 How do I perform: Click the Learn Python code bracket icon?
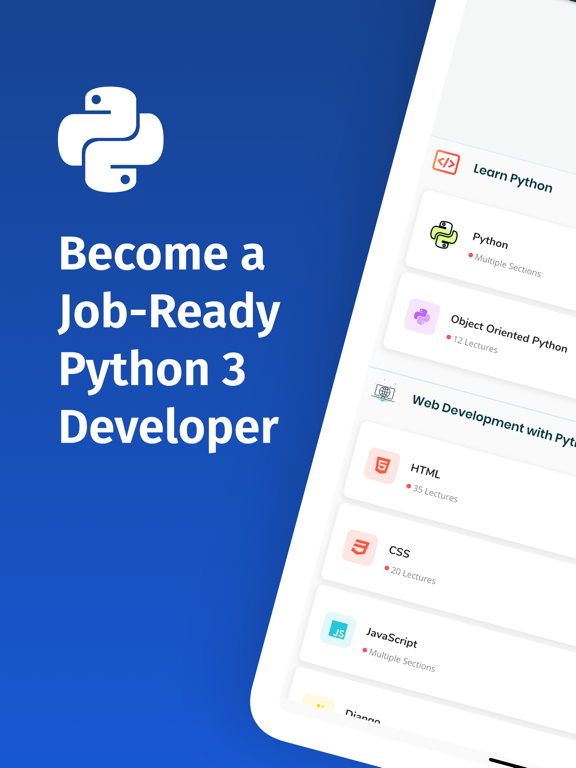[x=446, y=163]
